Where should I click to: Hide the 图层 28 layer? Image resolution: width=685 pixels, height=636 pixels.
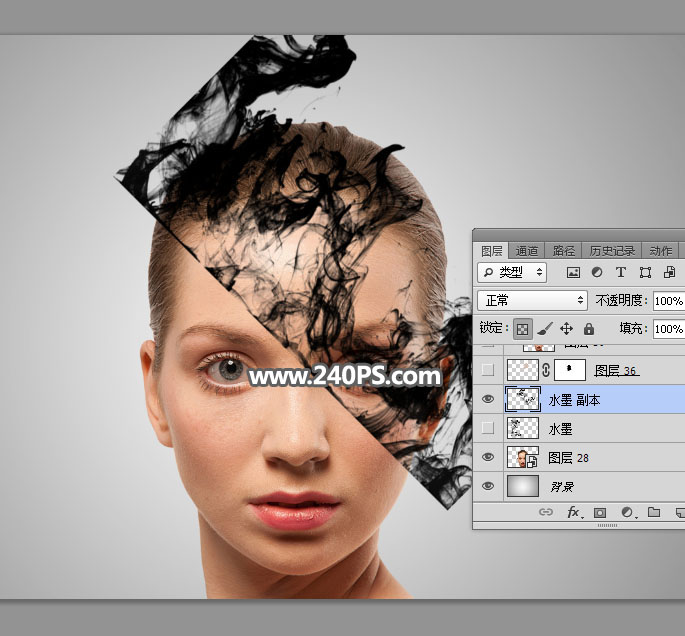(488, 457)
